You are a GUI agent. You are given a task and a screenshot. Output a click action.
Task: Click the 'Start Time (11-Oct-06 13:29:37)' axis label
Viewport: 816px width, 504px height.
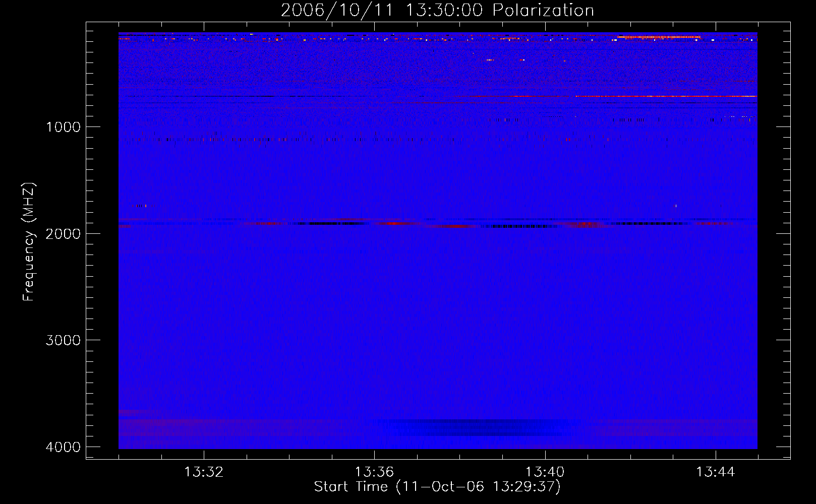click(437, 487)
